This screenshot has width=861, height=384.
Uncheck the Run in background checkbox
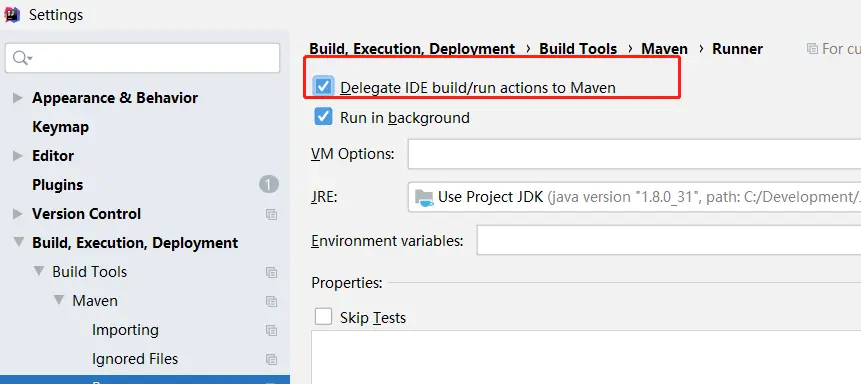coord(323,116)
